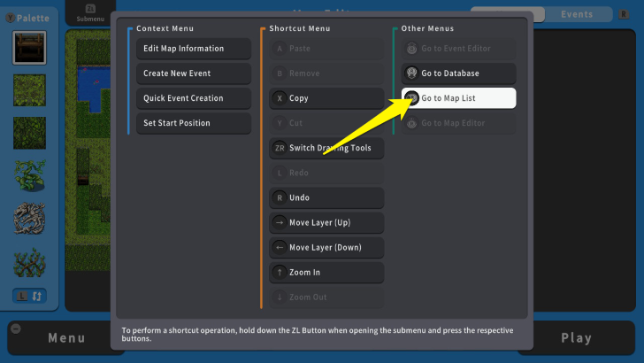This screenshot has width=644, height=363.
Task: Open Go to Database
Action: click(x=459, y=73)
